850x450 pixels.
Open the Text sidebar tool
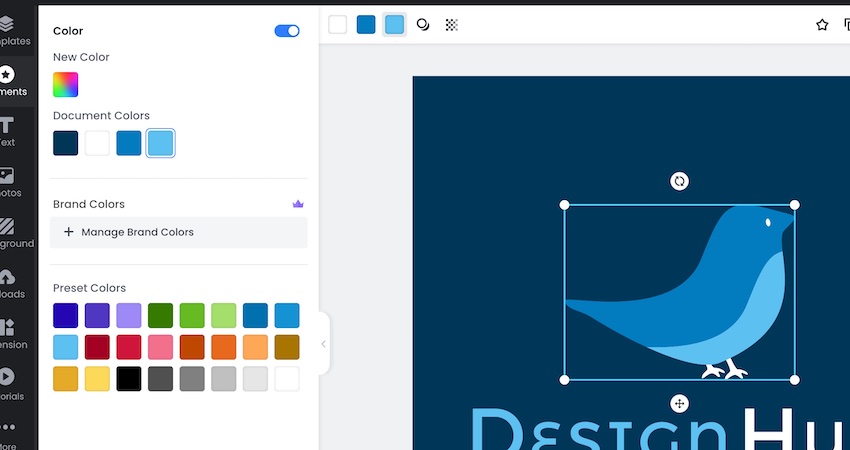8,132
